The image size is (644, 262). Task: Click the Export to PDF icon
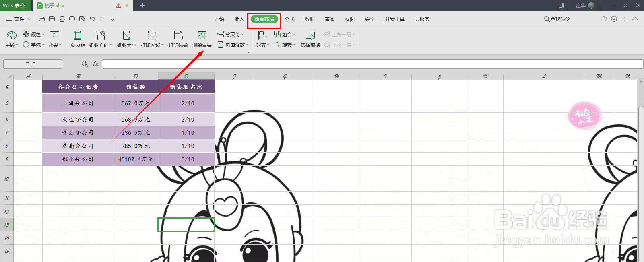click(62, 19)
